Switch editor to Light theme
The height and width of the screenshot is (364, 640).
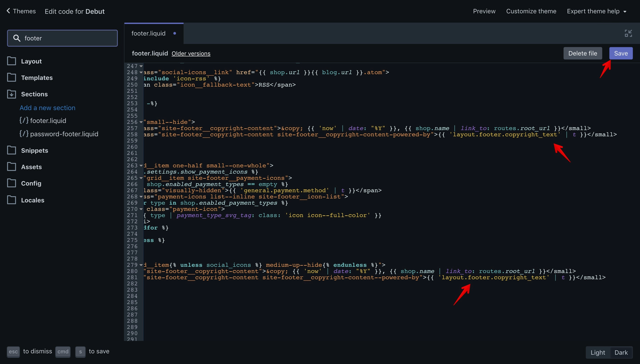click(x=598, y=352)
